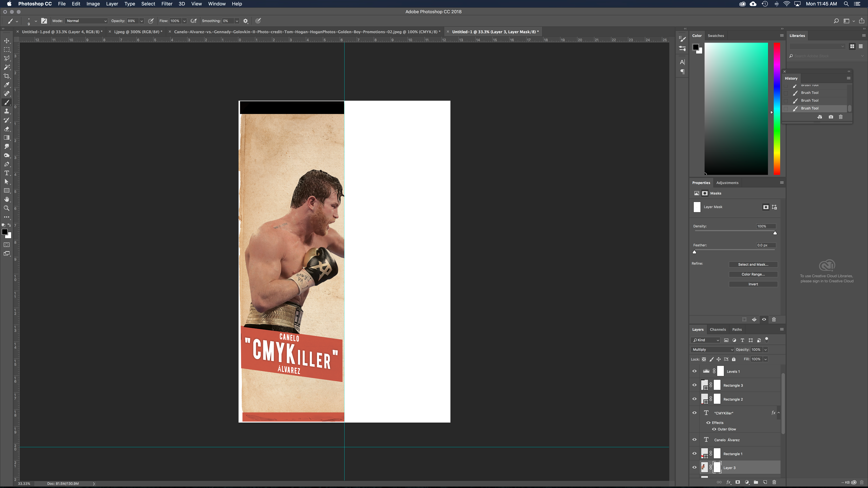The height and width of the screenshot is (488, 868).
Task: Select the Crop tool
Action: point(7,76)
